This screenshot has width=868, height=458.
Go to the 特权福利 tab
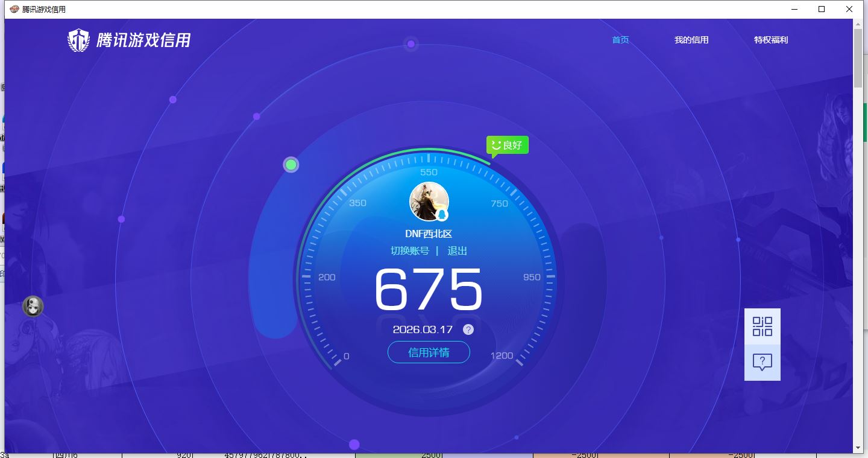click(771, 40)
